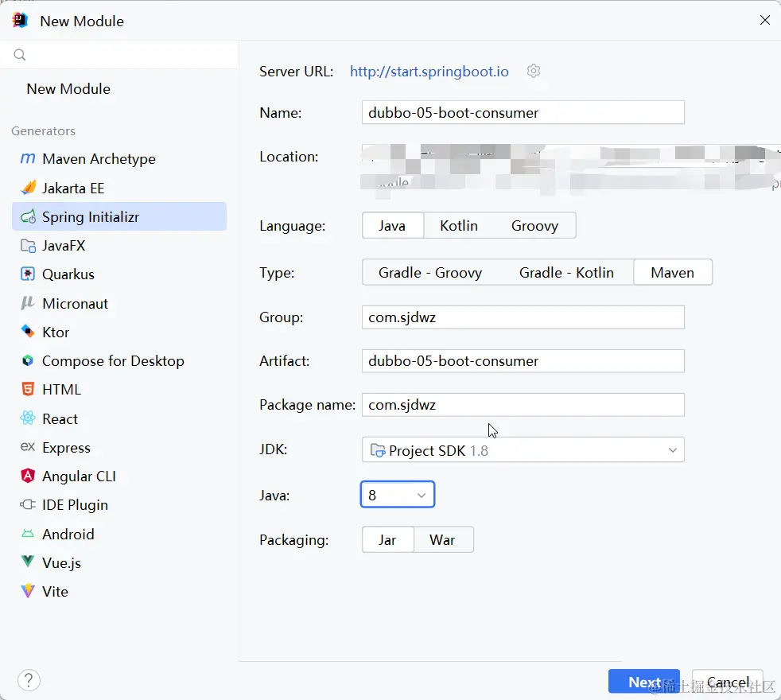Click the Vite lightning icon
The height and width of the screenshot is (700, 781).
coord(28,591)
